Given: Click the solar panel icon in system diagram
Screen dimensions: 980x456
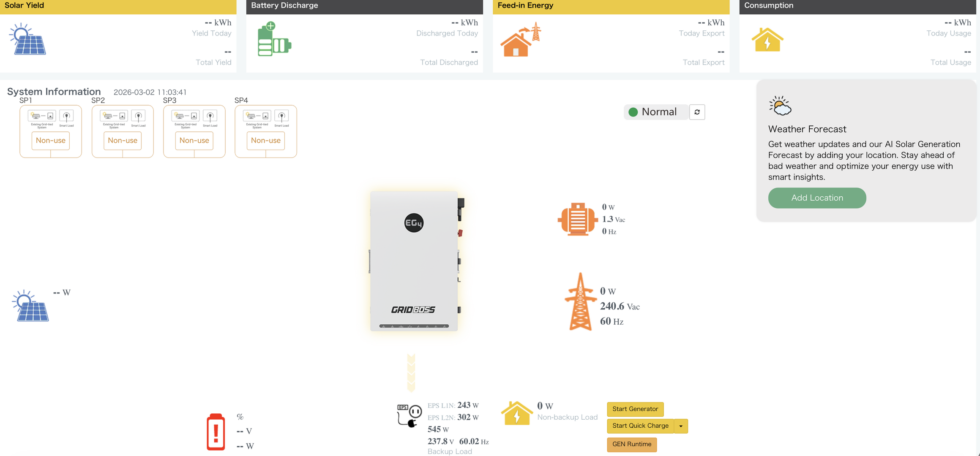Looking at the screenshot, I should (30, 306).
